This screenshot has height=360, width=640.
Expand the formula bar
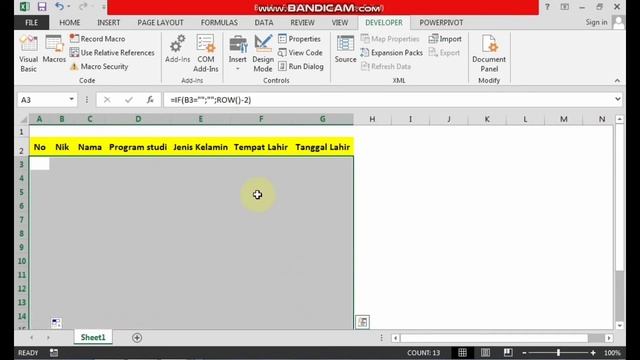click(618, 99)
